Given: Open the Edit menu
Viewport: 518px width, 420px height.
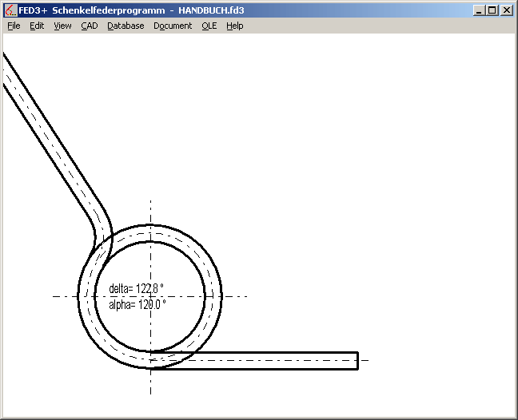Looking at the screenshot, I should coord(37,26).
